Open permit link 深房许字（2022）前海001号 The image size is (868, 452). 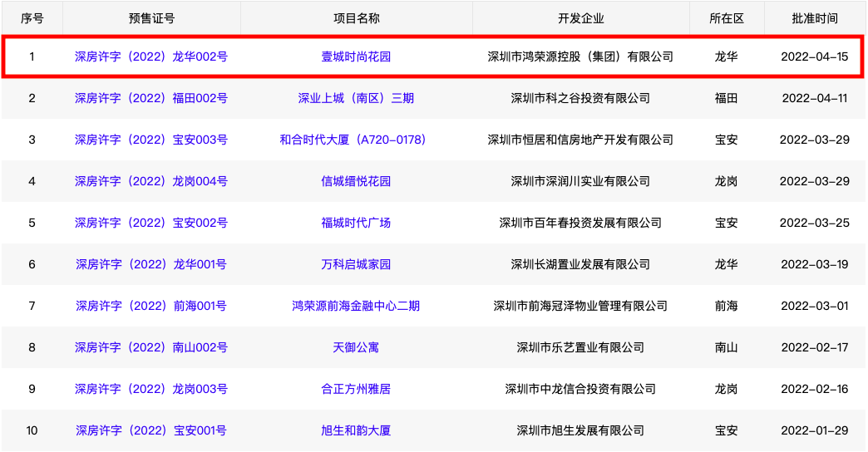point(151,306)
